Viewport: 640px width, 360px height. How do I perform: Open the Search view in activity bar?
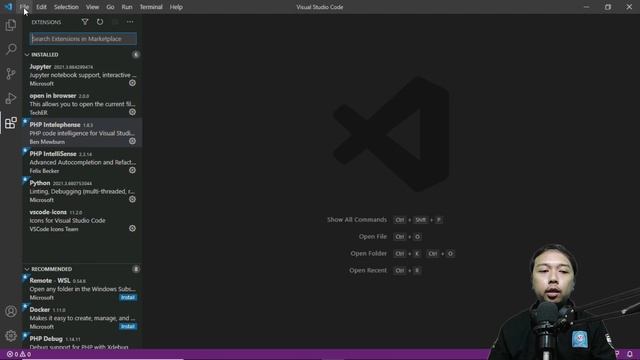11,49
